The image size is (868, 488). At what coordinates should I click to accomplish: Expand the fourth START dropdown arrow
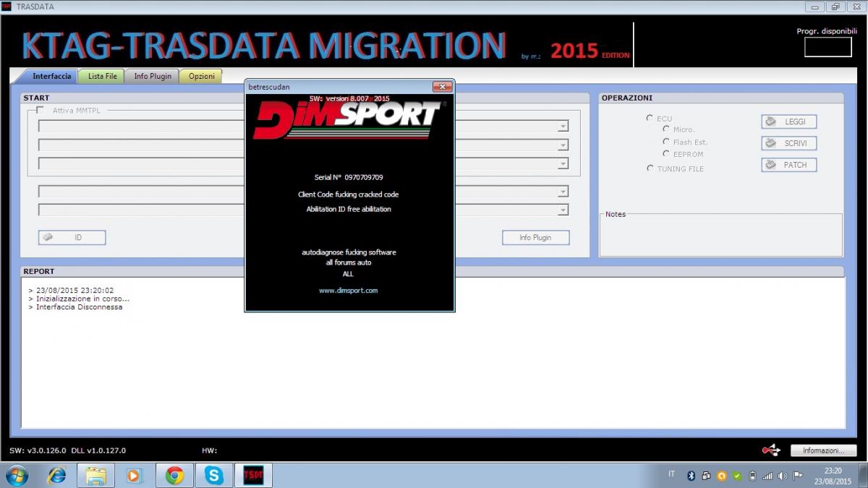[x=562, y=192]
